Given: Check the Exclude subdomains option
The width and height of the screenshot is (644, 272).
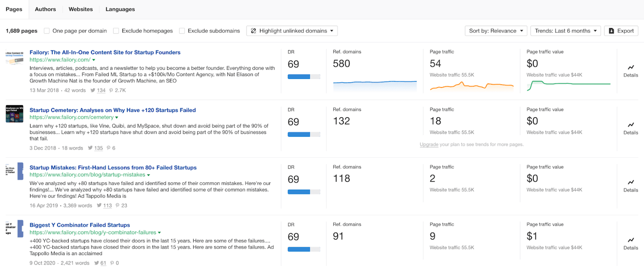Looking at the screenshot, I should [182, 31].
